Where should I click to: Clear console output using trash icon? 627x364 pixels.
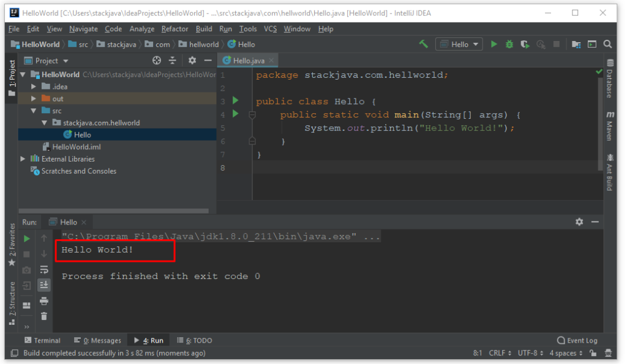pos(43,316)
